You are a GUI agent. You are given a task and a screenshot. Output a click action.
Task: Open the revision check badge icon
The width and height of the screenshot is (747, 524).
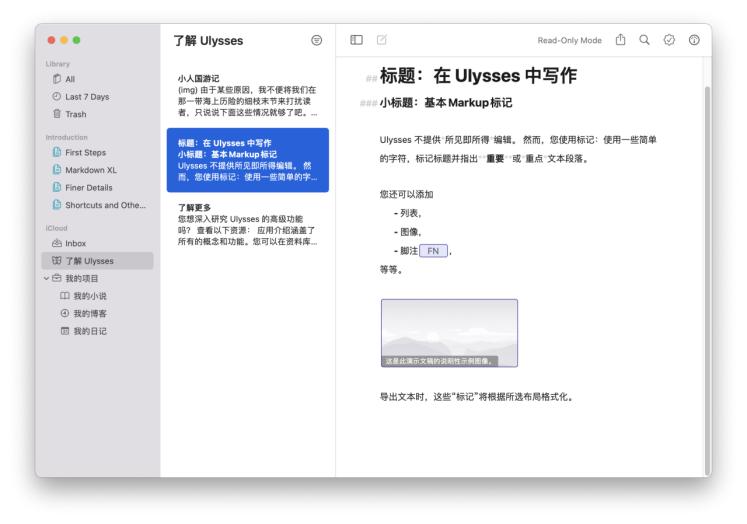pyautogui.click(x=669, y=40)
